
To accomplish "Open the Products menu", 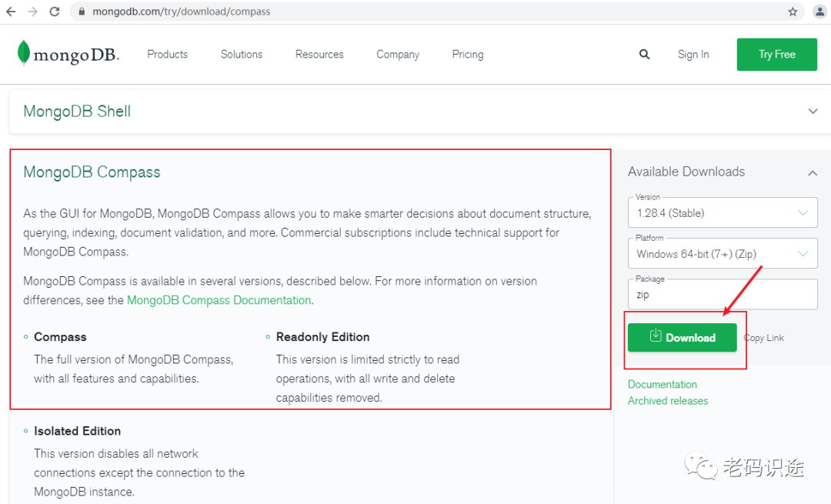I will point(168,54).
